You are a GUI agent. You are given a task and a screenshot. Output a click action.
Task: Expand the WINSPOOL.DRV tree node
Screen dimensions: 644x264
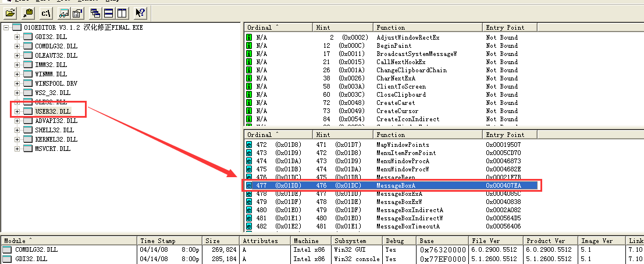[17, 83]
